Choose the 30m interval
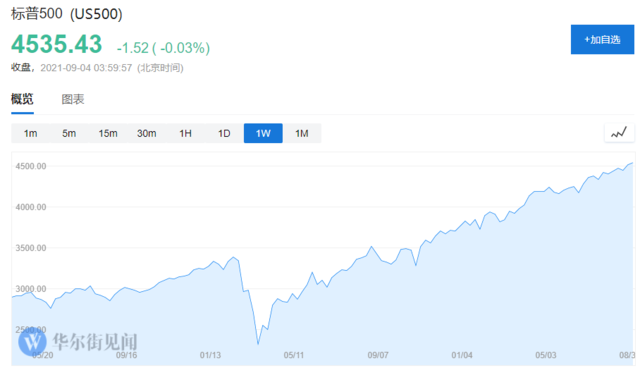Screen dimensions: 640x373 point(147,133)
